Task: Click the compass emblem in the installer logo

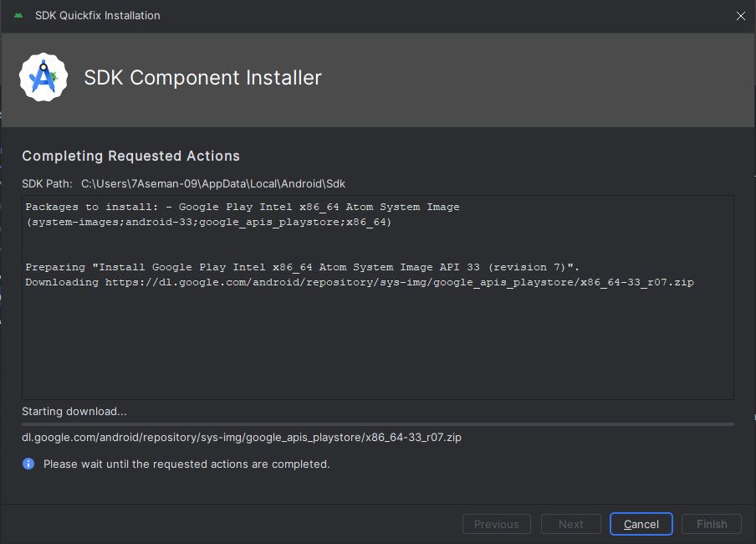Action: pyautogui.click(x=43, y=78)
